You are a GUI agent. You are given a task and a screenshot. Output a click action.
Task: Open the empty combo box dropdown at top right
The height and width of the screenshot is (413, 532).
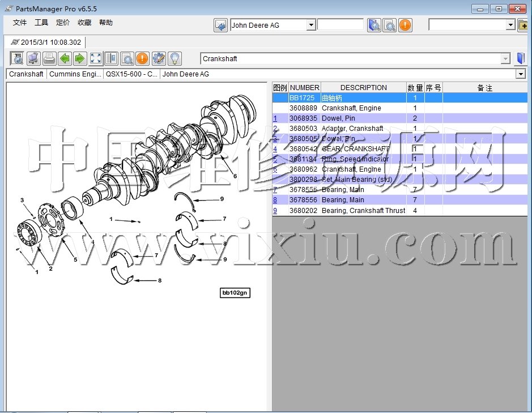click(510, 25)
